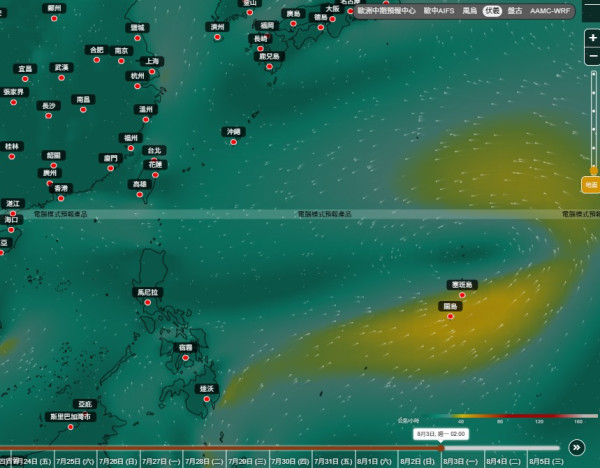Click the orange 地面 level button
Screen dimensions: 600x468
591,185
